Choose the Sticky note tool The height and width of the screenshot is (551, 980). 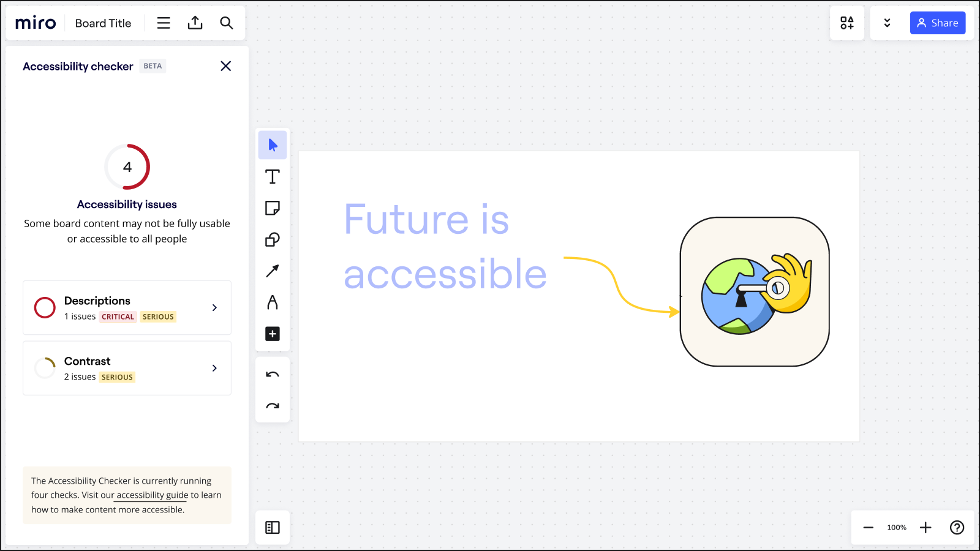(273, 208)
